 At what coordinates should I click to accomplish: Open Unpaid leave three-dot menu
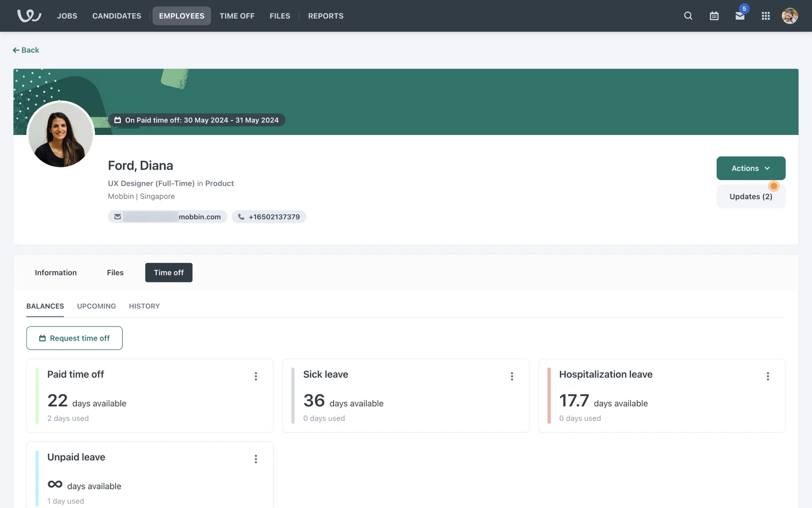tap(256, 459)
